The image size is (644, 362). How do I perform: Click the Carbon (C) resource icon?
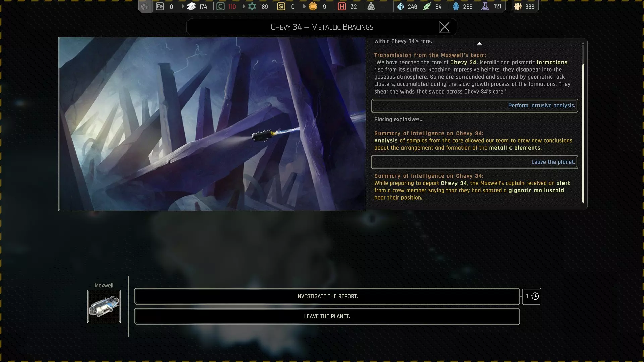click(x=220, y=6)
